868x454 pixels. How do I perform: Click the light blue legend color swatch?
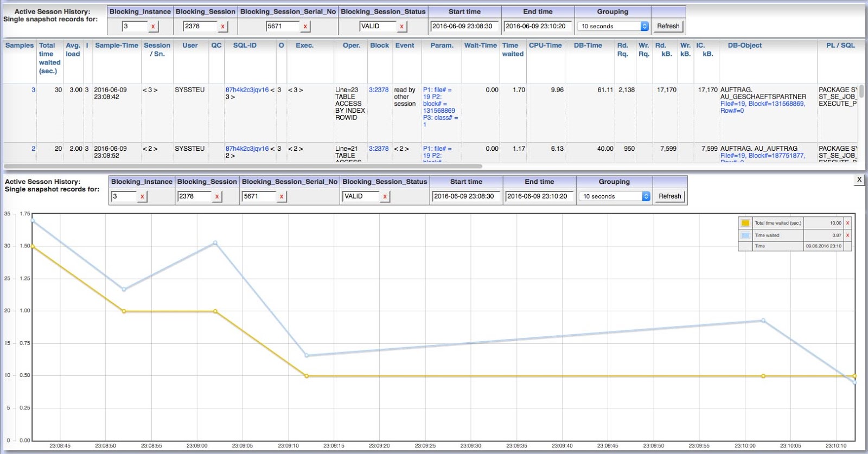click(745, 235)
